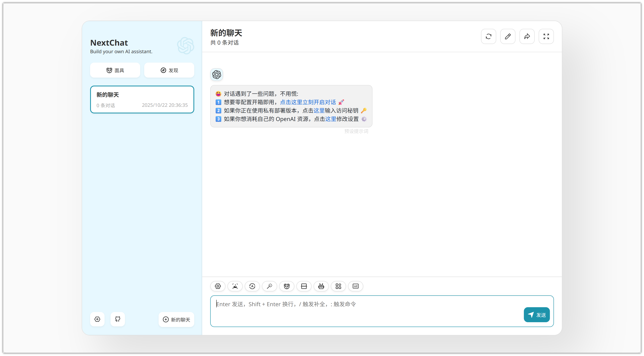Image resolution: width=644 pixels, height=356 pixels.
Task: Click the upload image icon
Action: tap(235, 286)
